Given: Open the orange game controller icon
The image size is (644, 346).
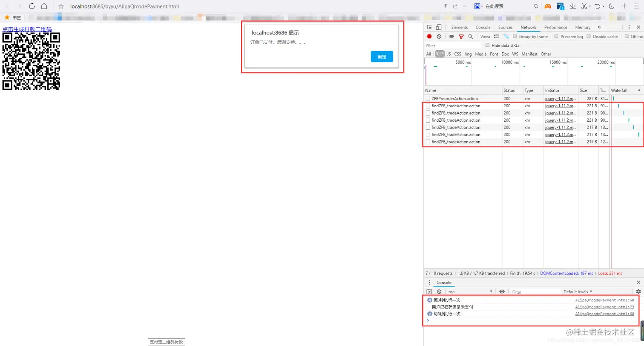Looking at the screenshot, I should point(548,6).
